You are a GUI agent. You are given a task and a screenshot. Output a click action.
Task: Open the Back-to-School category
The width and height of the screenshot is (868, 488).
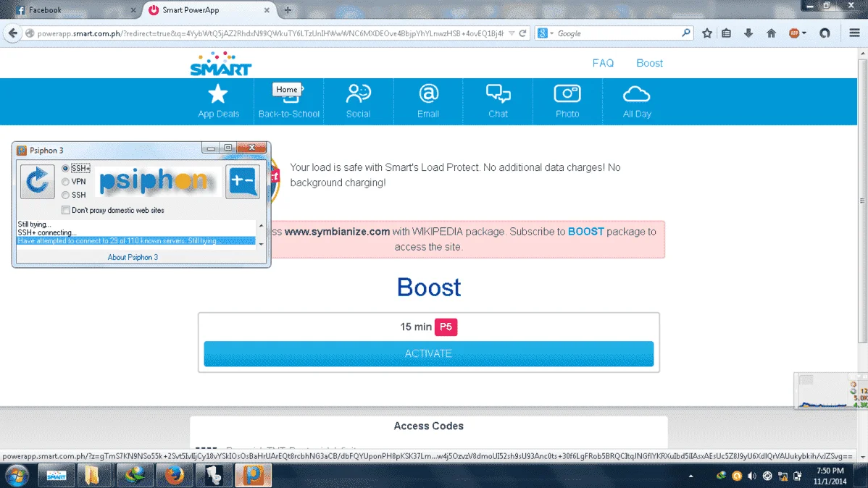289,101
